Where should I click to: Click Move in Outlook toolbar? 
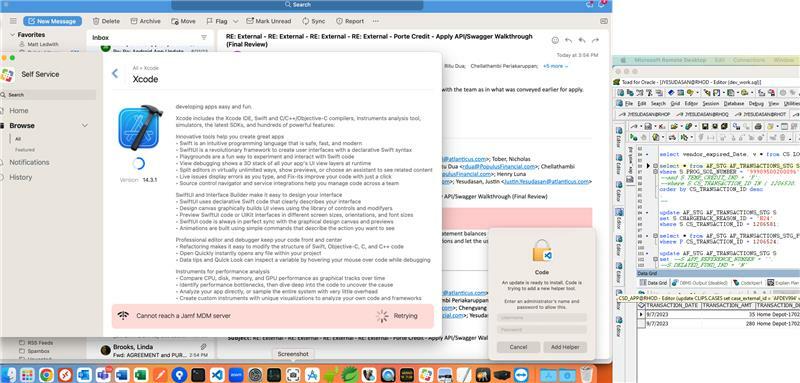coord(184,21)
